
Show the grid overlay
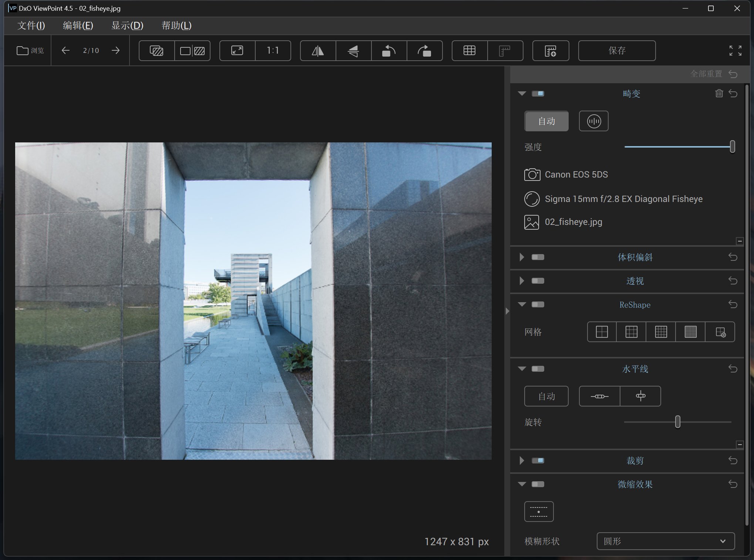(x=469, y=51)
